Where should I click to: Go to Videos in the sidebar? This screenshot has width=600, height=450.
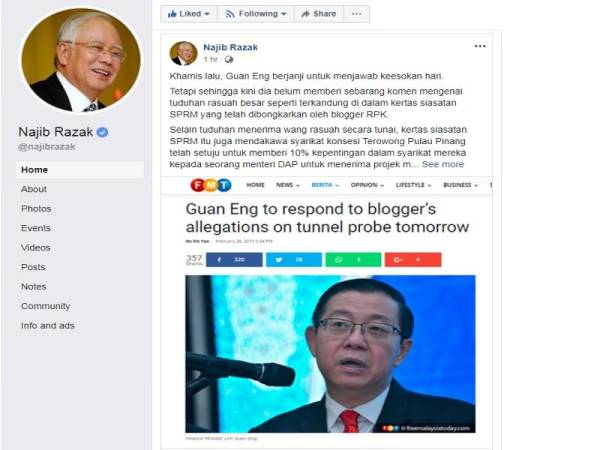tap(36, 248)
